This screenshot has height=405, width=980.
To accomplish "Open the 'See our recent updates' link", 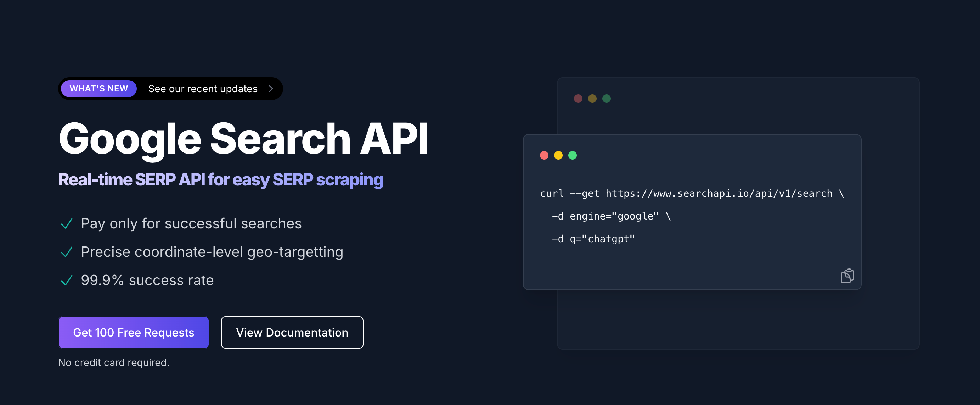I will coord(203,89).
